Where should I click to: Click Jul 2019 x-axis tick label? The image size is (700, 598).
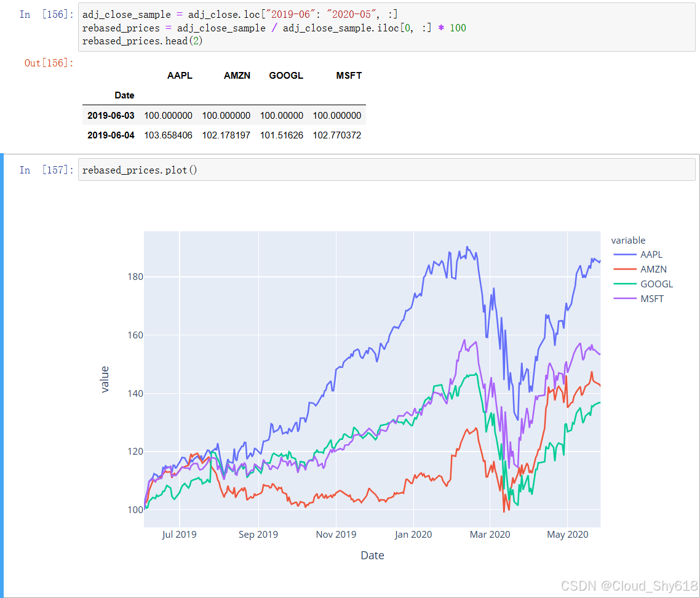tap(179, 535)
